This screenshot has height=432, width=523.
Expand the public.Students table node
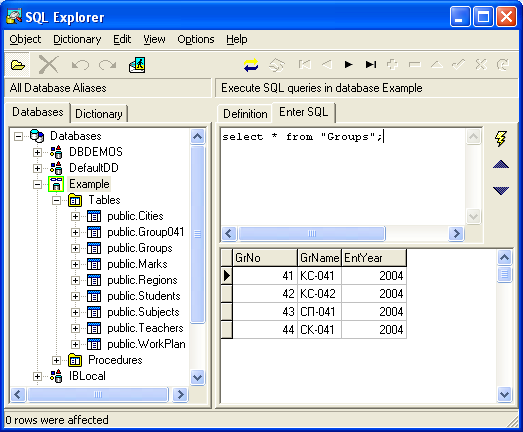75,296
